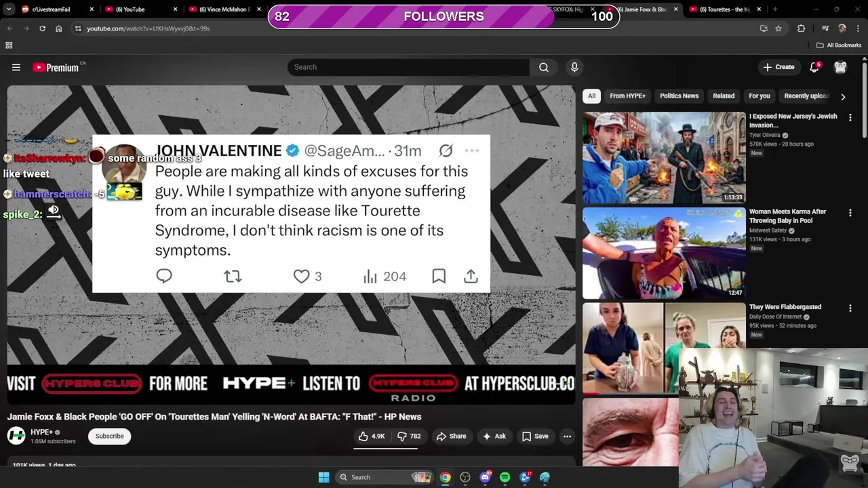Start voice search with microphone icon
Image resolution: width=868 pixels, height=488 pixels.
click(x=574, y=67)
